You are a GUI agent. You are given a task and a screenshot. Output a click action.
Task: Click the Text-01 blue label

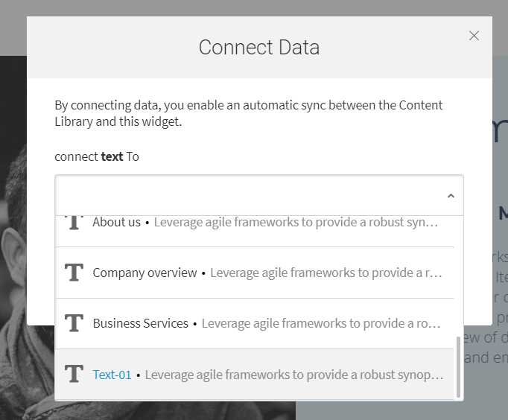click(x=112, y=375)
